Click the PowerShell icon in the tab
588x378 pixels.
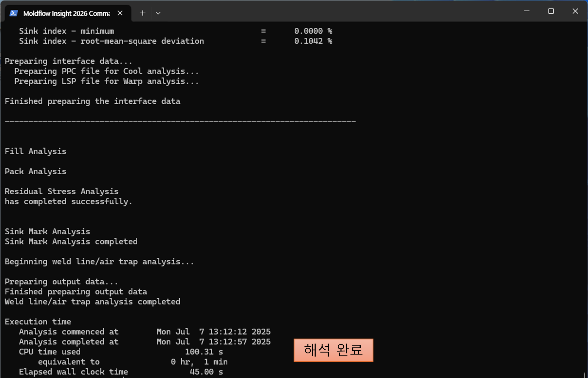coord(14,13)
